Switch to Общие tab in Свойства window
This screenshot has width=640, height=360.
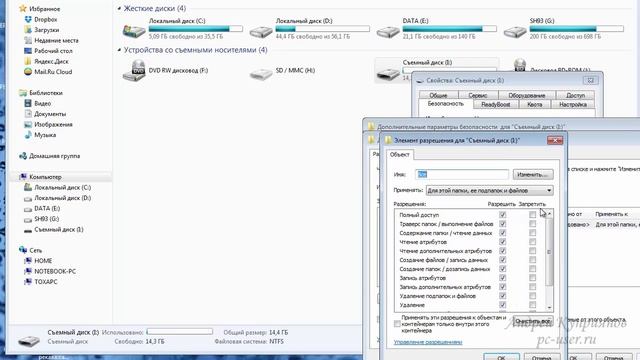[438, 95]
